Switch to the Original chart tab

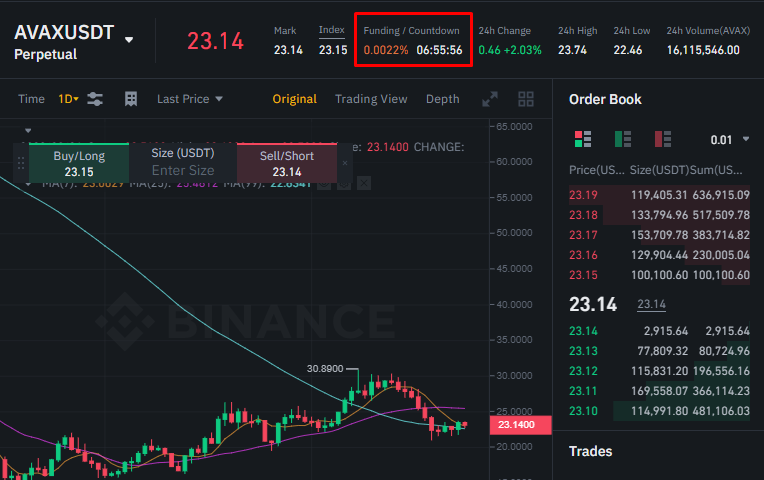[x=295, y=99]
